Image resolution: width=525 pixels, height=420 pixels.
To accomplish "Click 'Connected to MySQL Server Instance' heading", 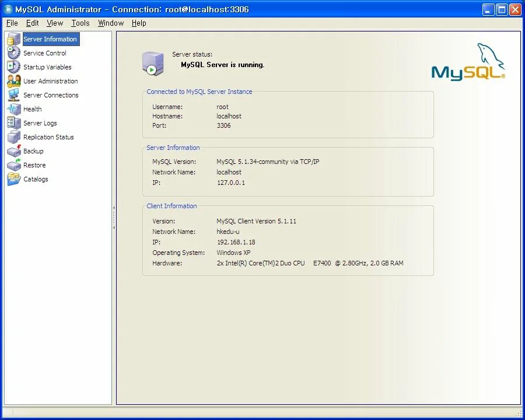I will tap(199, 92).
